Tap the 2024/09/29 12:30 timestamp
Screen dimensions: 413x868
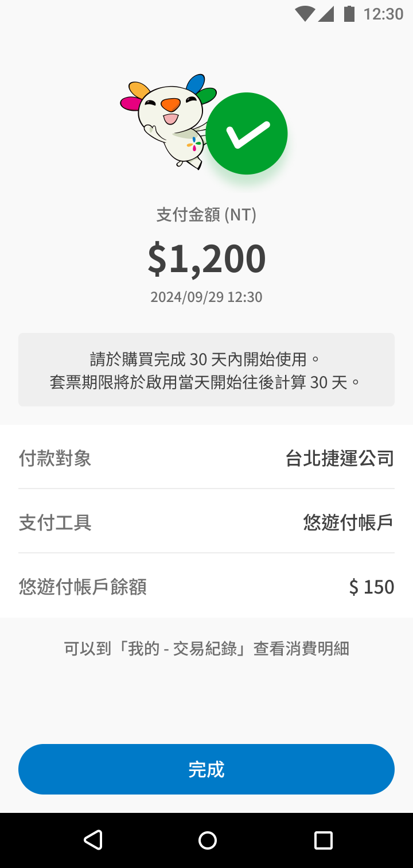click(206, 297)
